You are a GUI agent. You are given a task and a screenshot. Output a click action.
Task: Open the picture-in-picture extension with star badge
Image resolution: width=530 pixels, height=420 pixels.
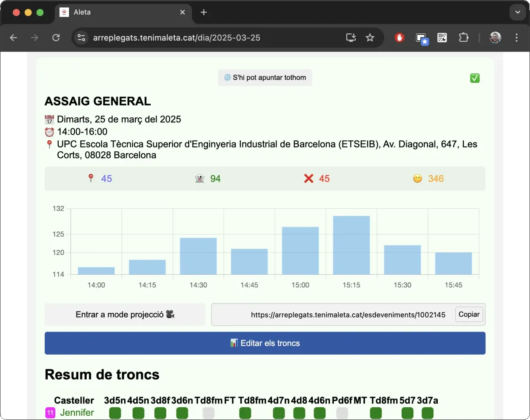[x=422, y=39]
